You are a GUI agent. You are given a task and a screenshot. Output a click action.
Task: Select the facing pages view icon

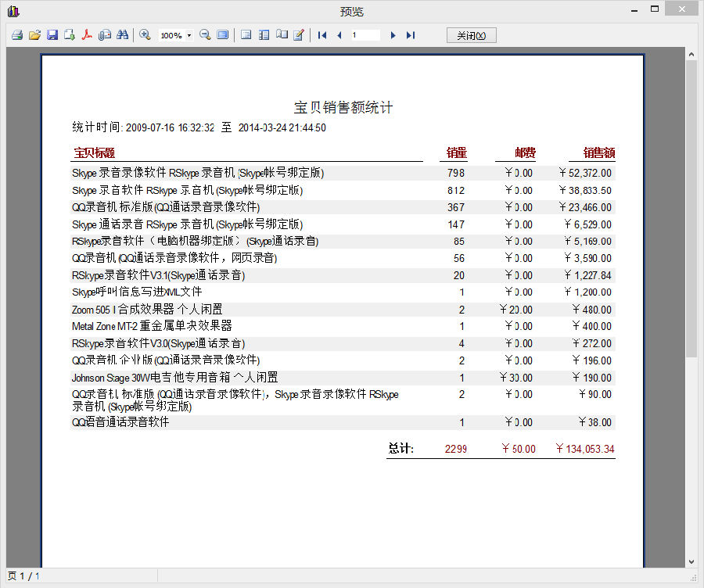tap(263, 34)
